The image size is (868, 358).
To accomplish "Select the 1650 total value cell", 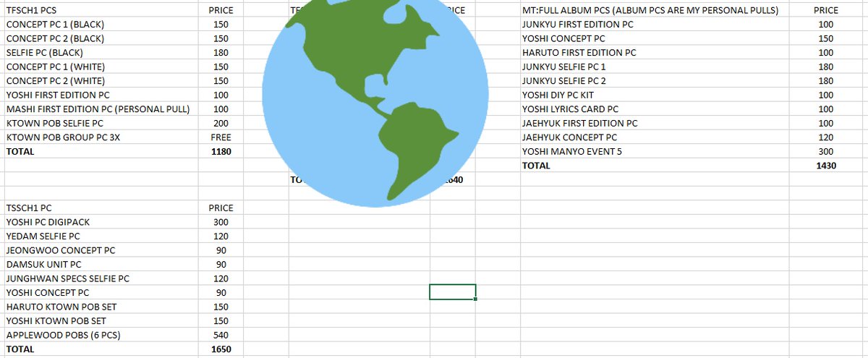I will tap(220, 349).
